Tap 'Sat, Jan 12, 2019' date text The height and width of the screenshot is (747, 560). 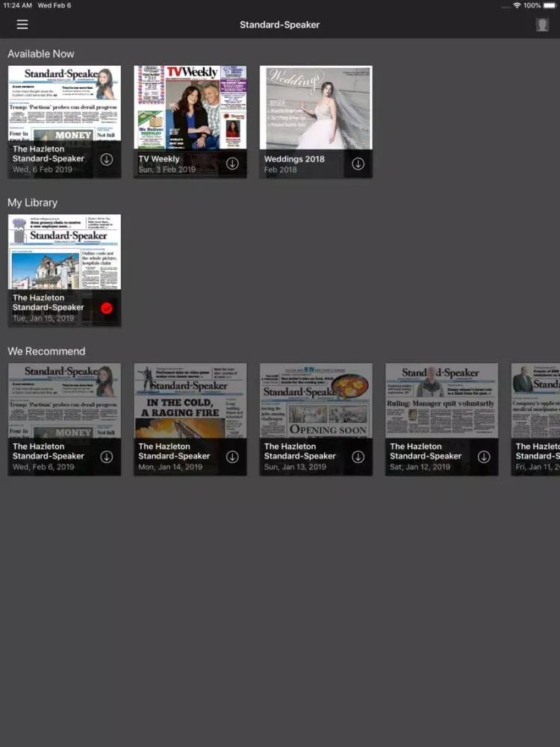[x=420, y=467]
